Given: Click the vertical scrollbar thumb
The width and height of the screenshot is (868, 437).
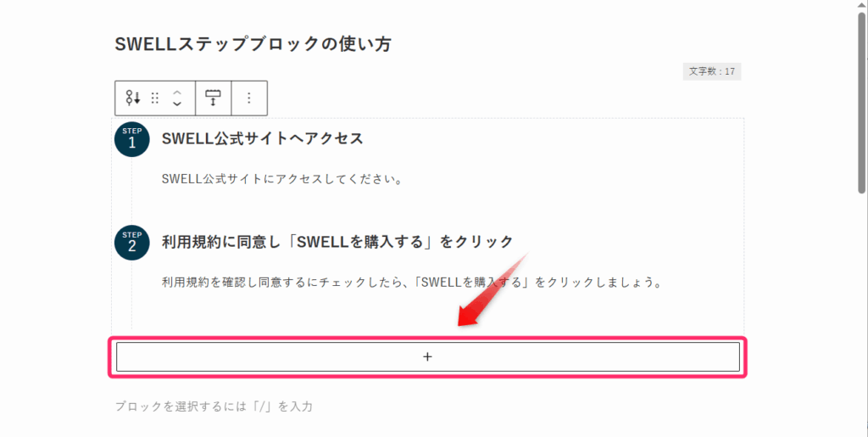Looking at the screenshot, I should [x=861, y=102].
